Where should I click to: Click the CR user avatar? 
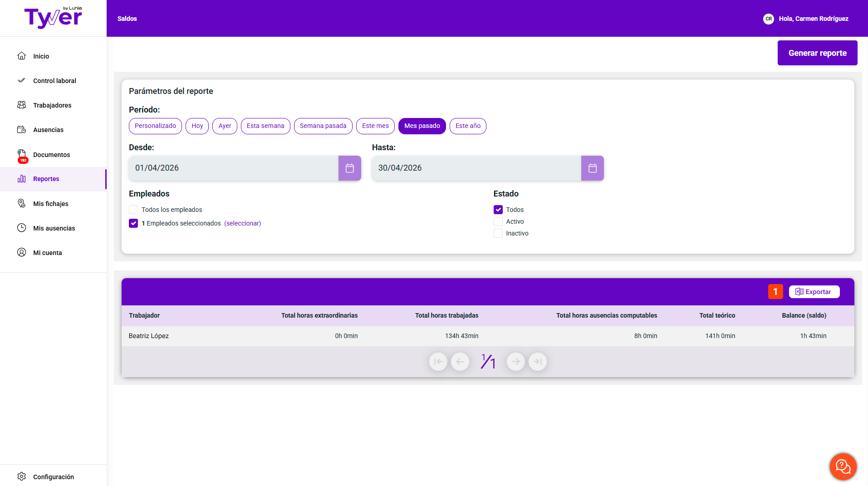pos(768,19)
